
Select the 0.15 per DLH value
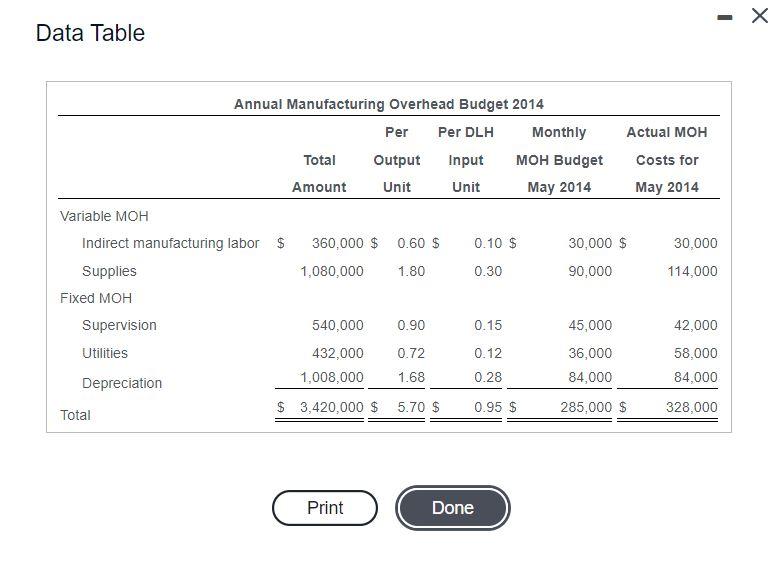coord(488,325)
